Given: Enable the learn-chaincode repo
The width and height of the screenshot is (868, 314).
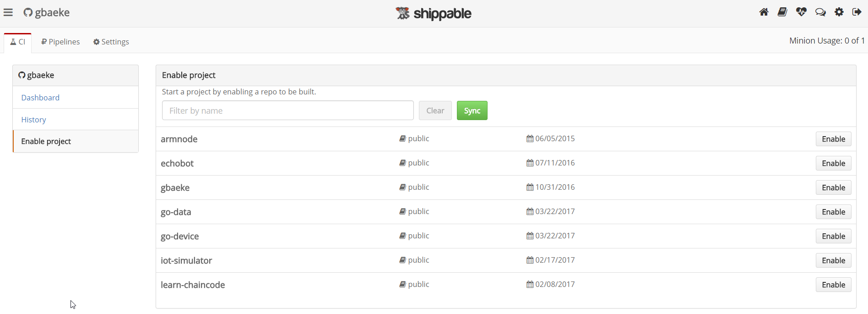Looking at the screenshot, I should pos(833,285).
